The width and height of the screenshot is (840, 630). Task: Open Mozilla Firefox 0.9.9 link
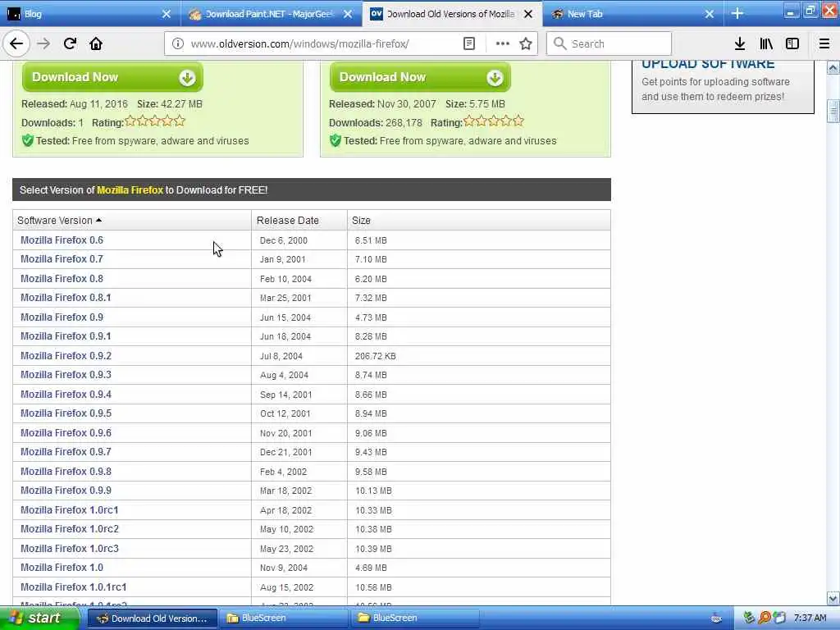66,491
